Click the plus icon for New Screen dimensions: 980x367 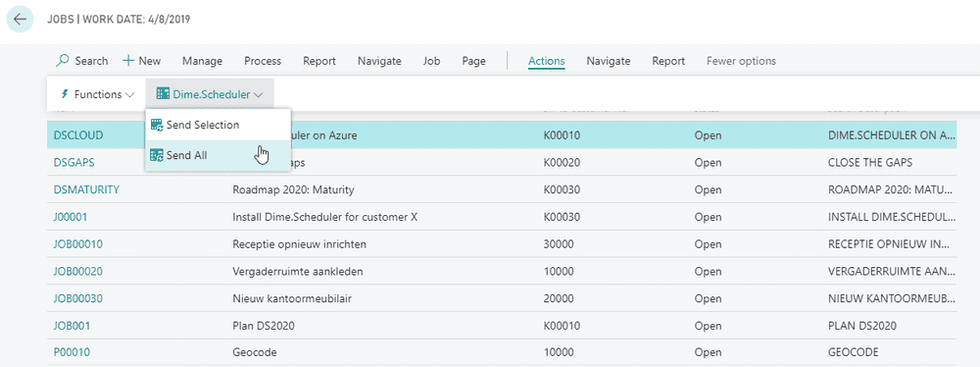(128, 61)
